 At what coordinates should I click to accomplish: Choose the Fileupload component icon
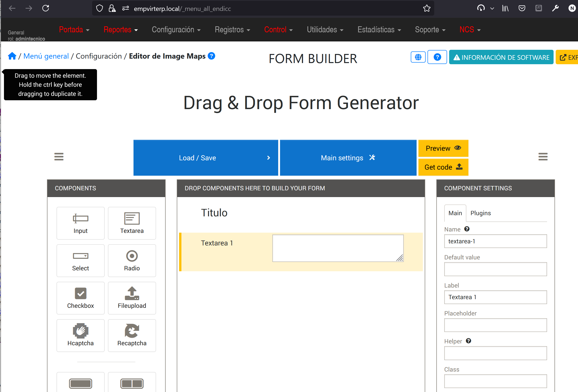tap(132, 294)
